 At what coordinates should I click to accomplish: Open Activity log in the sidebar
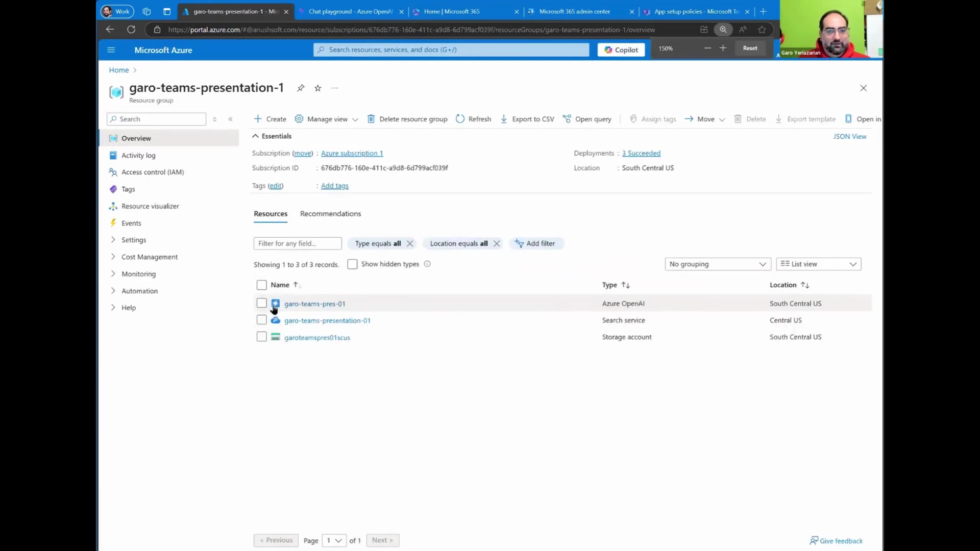click(x=138, y=155)
